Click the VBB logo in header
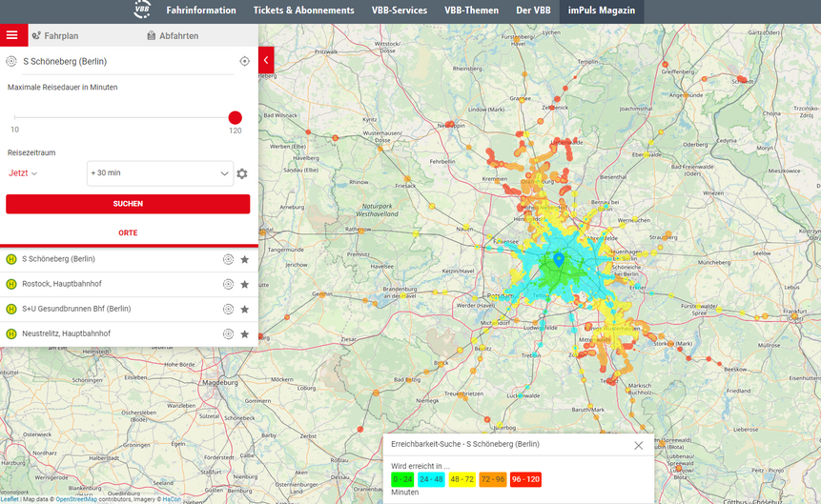This screenshot has height=504, width=821. tap(142, 10)
